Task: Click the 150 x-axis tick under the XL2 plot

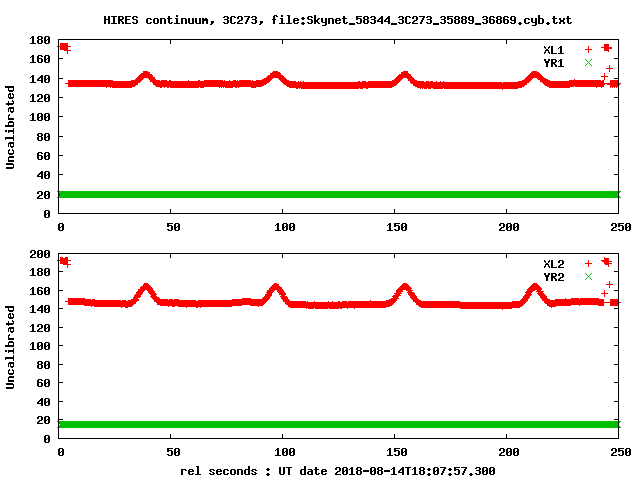Action: coord(397,452)
